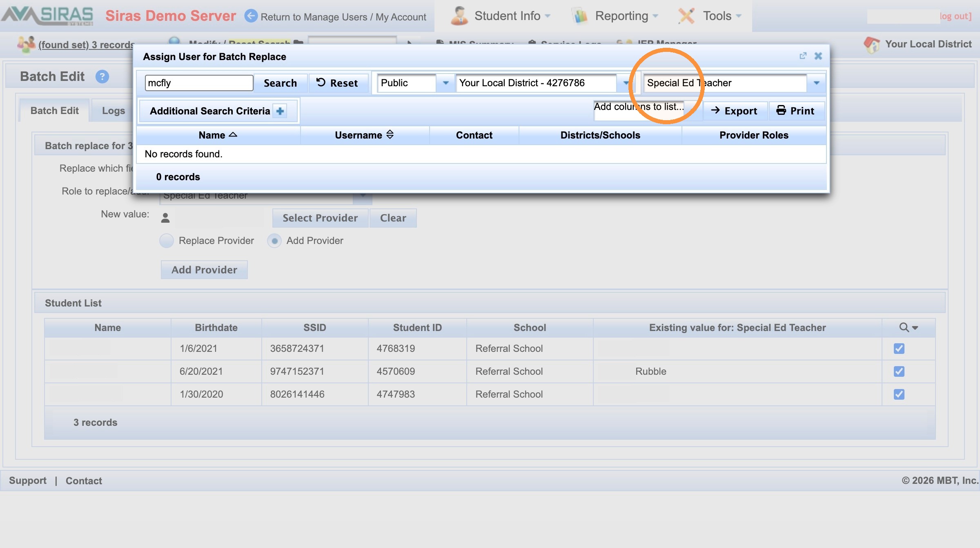The height and width of the screenshot is (548, 980).
Task: Click the person icon next to New value
Action: tap(165, 218)
